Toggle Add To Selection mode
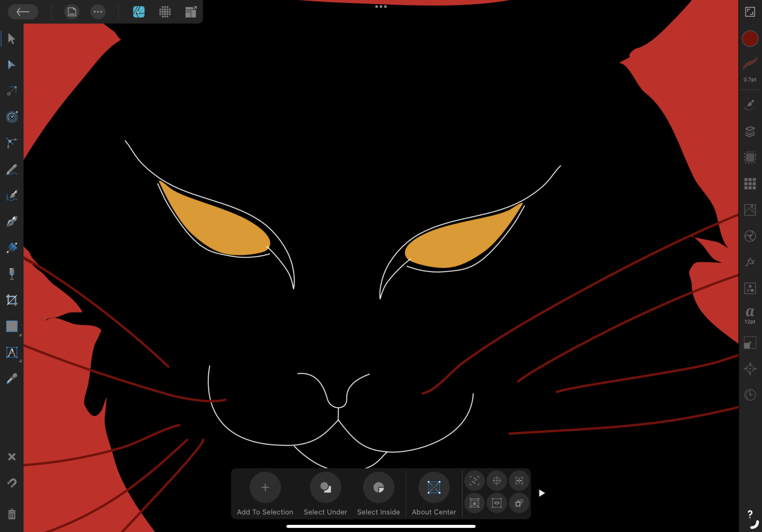This screenshot has height=532, width=762. (265, 488)
